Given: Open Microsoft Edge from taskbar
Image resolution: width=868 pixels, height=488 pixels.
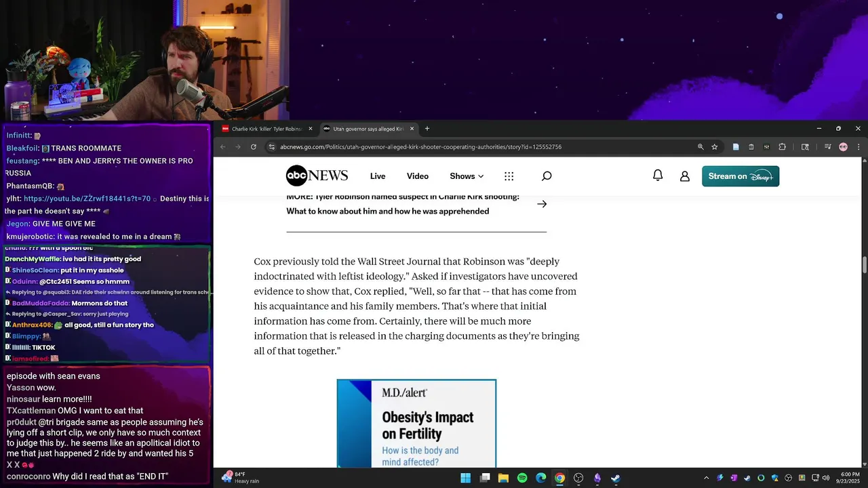Looking at the screenshot, I should 540,478.
